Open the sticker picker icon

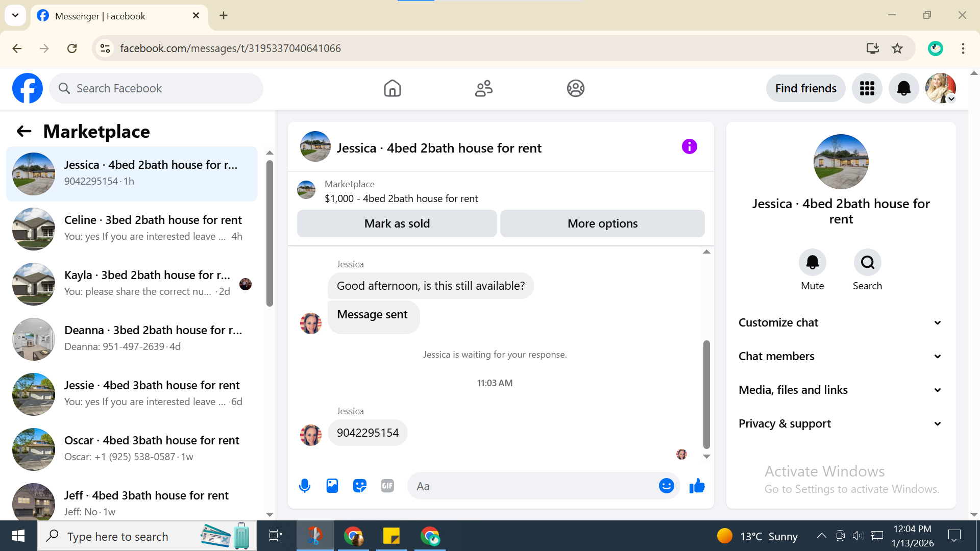[x=360, y=486]
